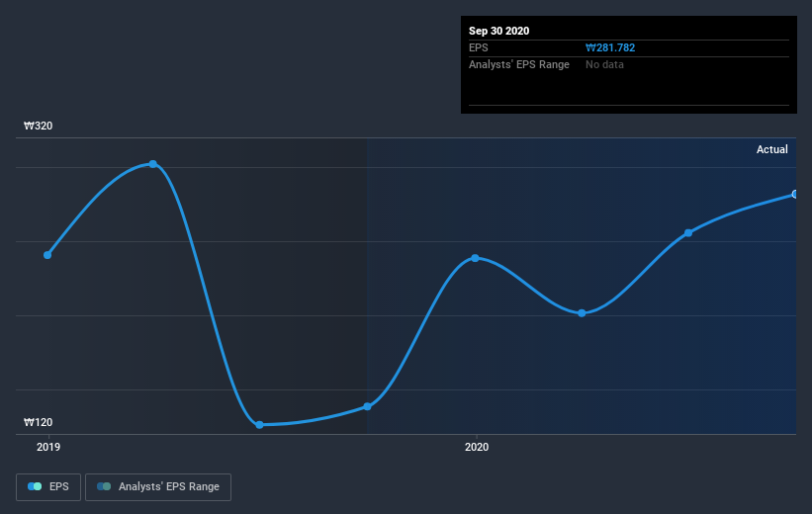Image resolution: width=812 pixels, height=514 pixels.
Task: Click the final Sep 30 2020 data point
Action: point(795,194)
